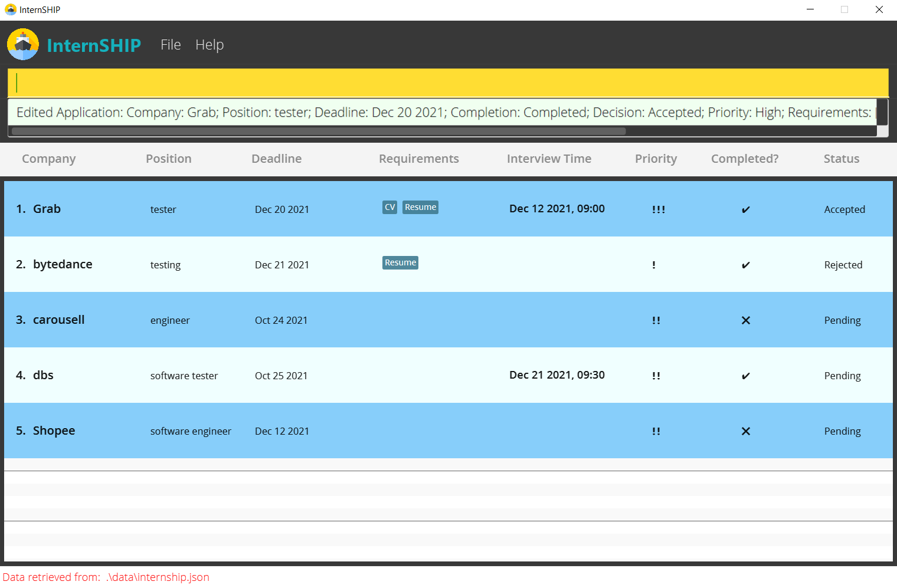Image resolution: width=897 pixels, height=588 pixels.
Task: Click the Company column header
Action: pos(49,159)
